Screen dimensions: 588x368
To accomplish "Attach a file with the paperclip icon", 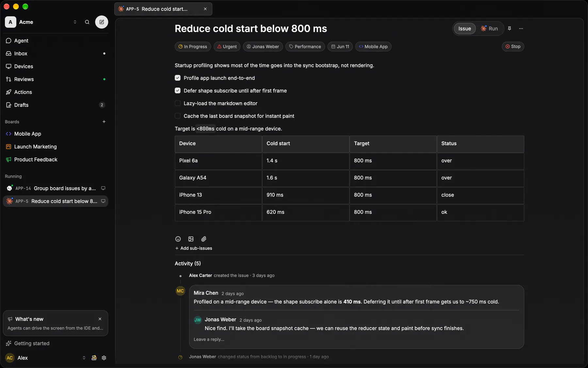I will (x=204, y=239).
